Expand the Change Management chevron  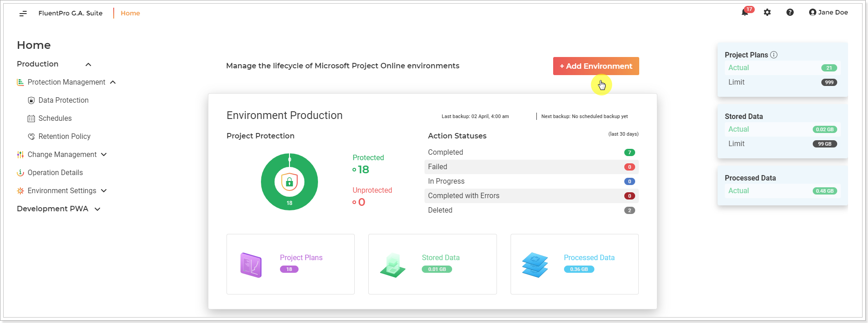104,155
